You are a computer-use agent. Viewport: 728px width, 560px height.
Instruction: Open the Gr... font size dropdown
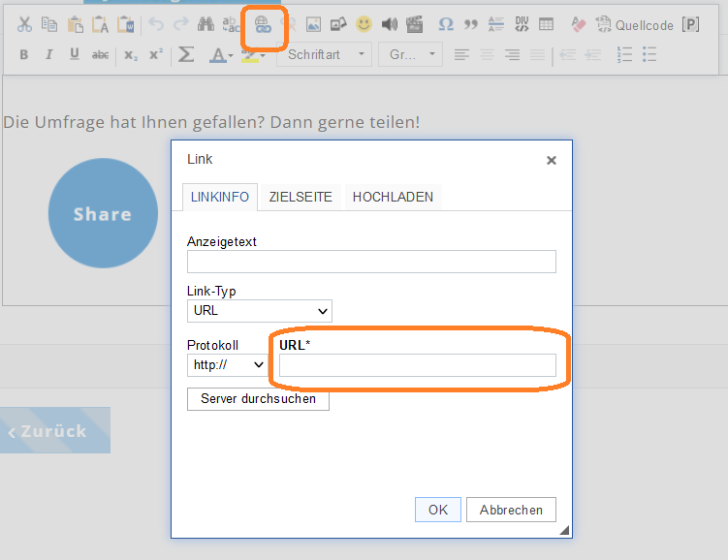(x=410, y=55)
